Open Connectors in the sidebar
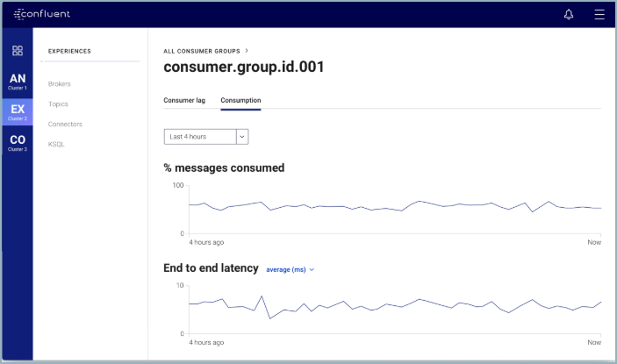The image size is (617, 364). [x=65, y=124]
